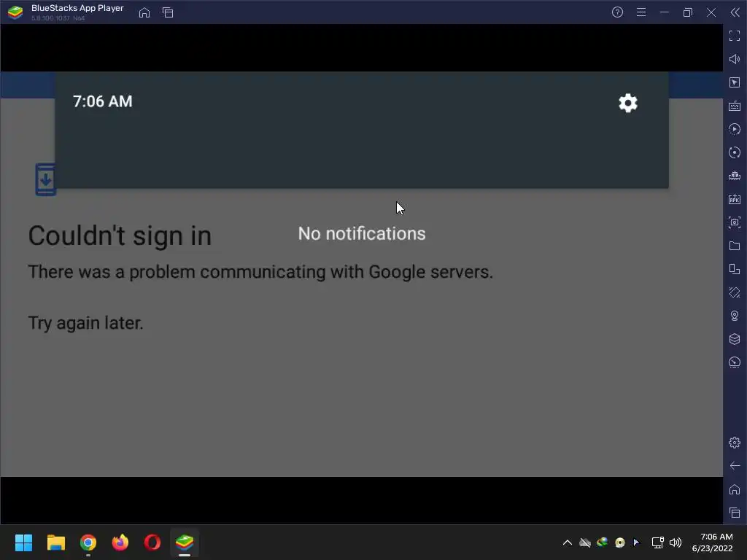Open the keyboard game controls icon

(735, 106)
